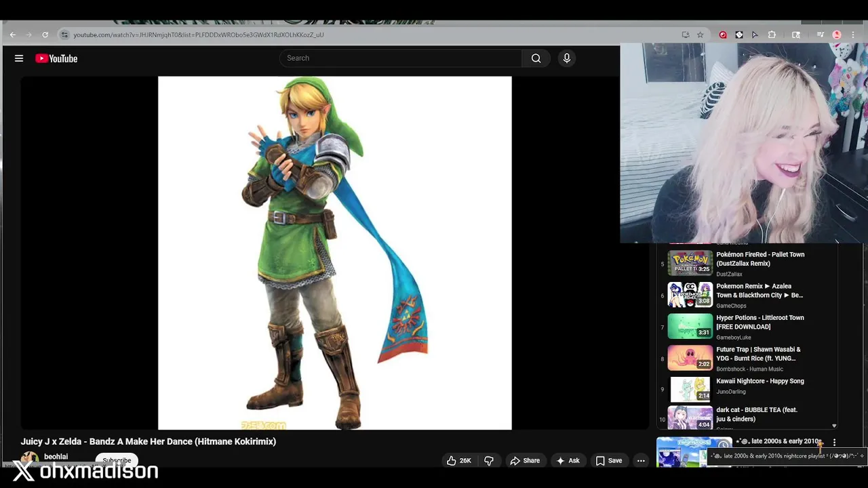
Task: Open the YouTube guide hamburger menu
Action: (19, 58)
